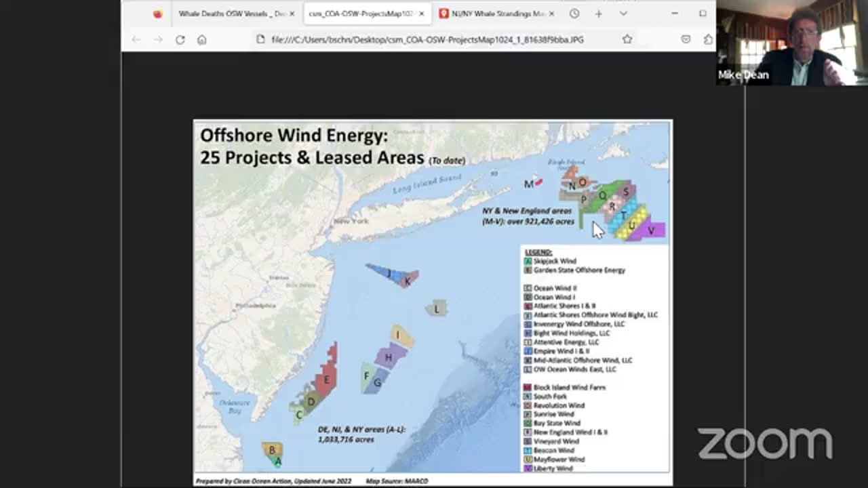Open the history clock icon in tab bar

574,14
